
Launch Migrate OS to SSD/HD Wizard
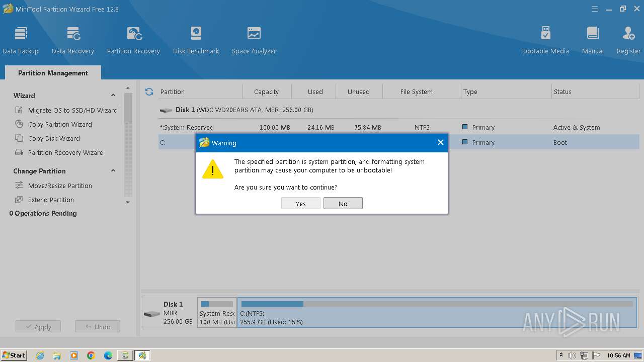[67, 110]
